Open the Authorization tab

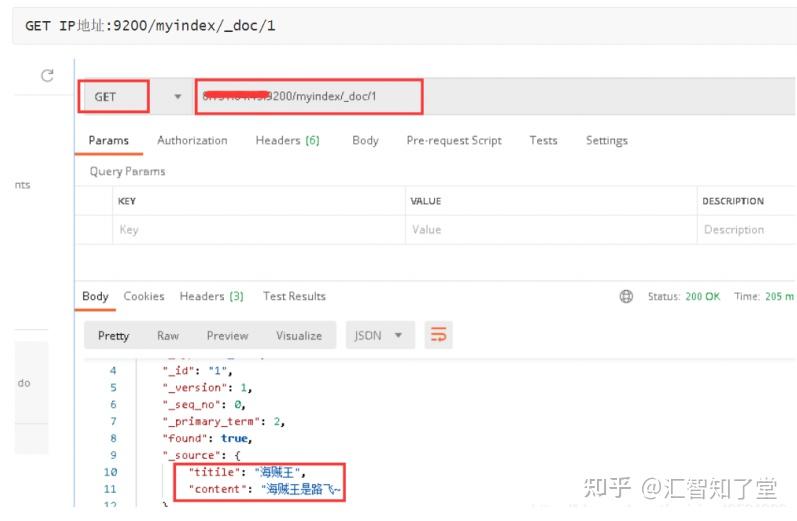(192, 140)
